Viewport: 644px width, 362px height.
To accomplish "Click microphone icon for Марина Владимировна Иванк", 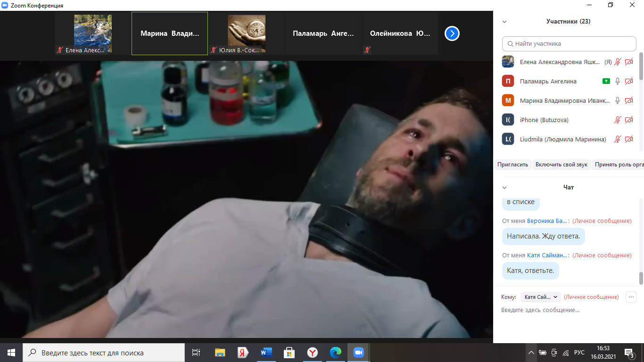I will [618, 100].
